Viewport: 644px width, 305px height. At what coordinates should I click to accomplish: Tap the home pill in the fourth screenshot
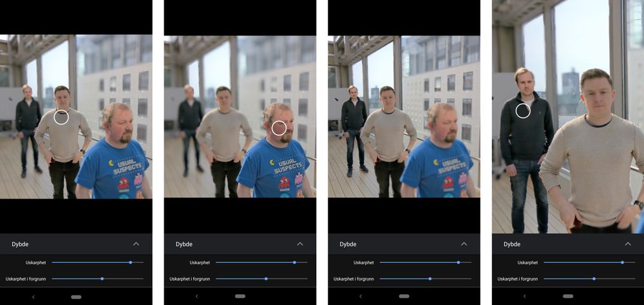tap(568, 297)
